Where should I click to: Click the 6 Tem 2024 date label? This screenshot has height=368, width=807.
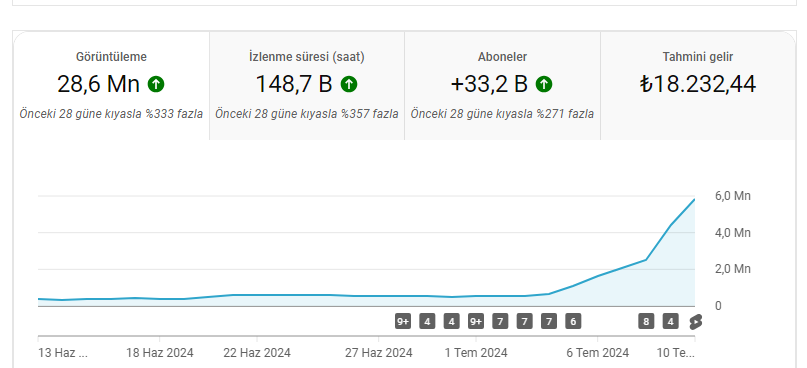598,353
